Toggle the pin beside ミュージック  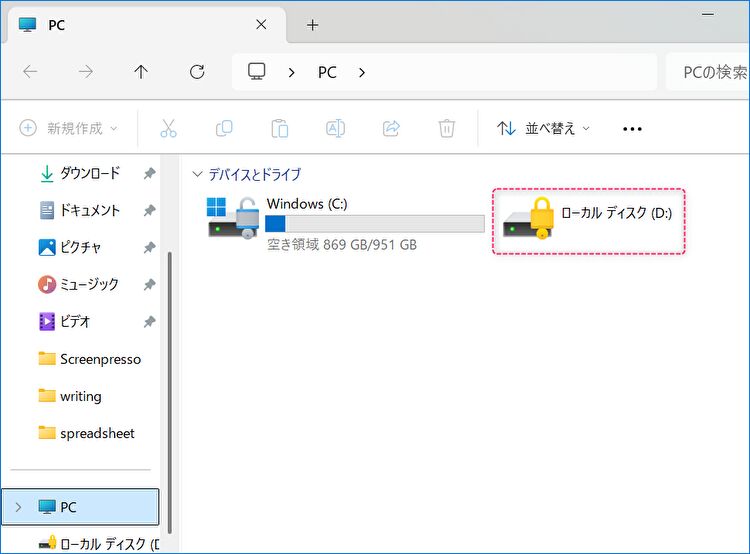[x=149, y=285]
